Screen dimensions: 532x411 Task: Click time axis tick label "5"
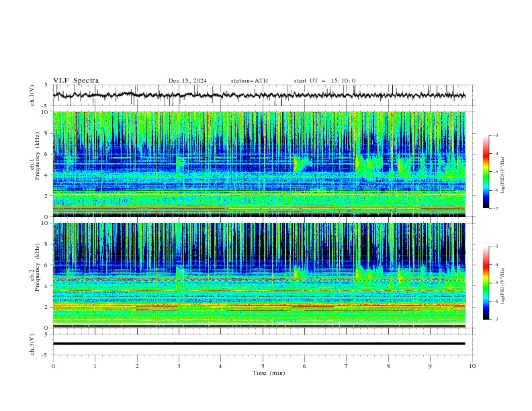point(263,366)
